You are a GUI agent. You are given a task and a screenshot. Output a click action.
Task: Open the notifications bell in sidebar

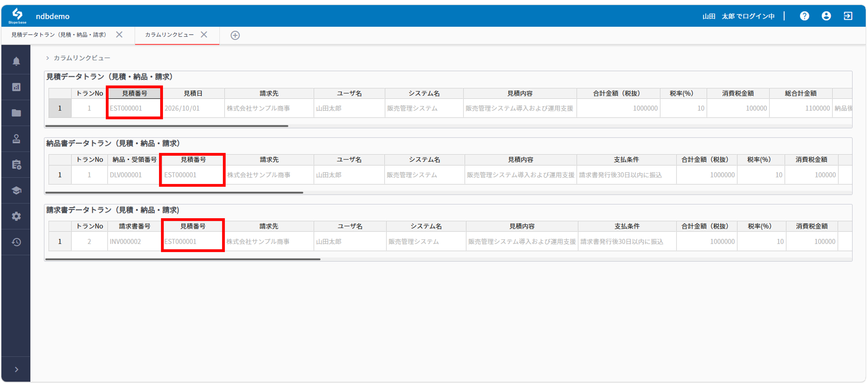coord(16,61)
